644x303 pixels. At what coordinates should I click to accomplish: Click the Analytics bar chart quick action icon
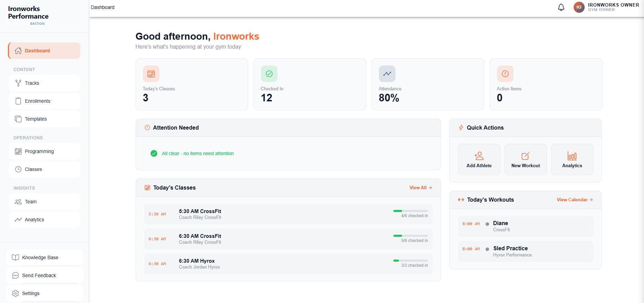572,156
